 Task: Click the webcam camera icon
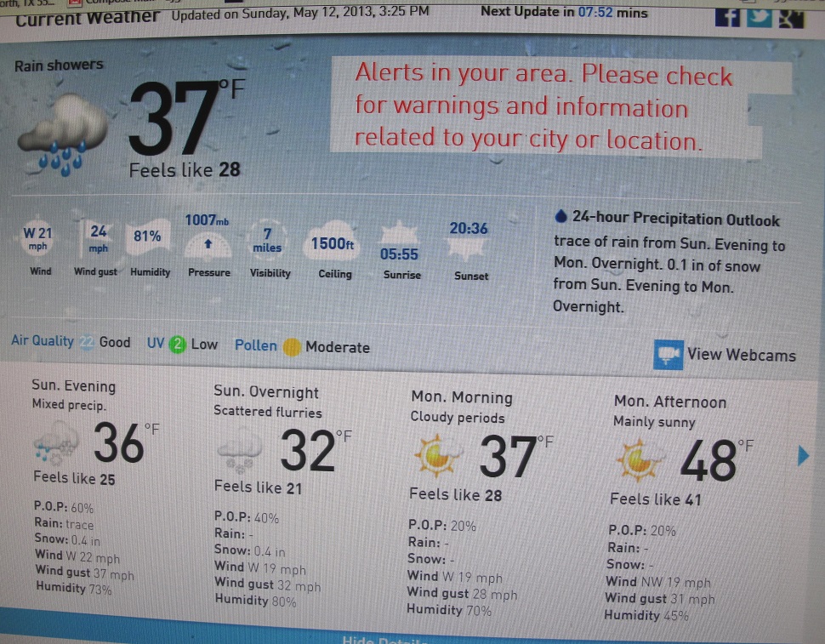(x=669, y=354)
